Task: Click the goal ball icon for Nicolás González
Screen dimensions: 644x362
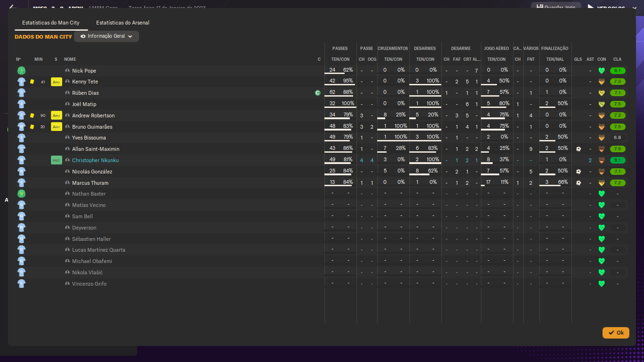Action: tap(578, 172)
